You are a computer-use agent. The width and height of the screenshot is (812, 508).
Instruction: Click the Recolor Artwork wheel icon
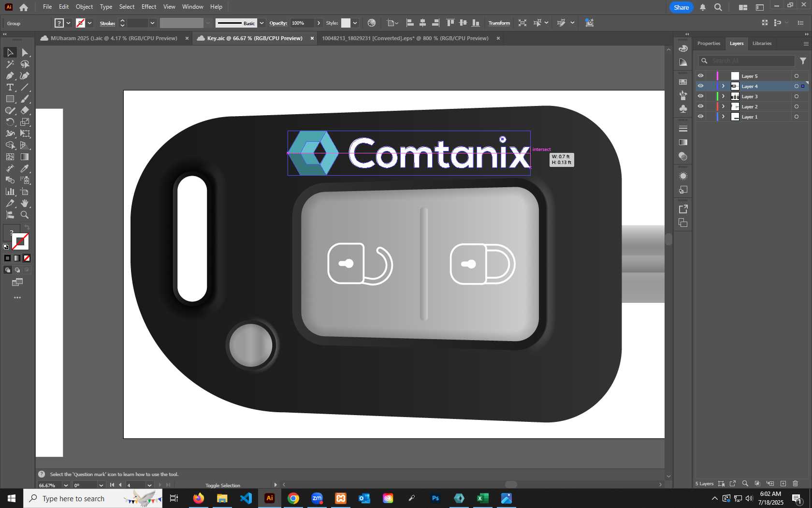[x=371, y=23]
